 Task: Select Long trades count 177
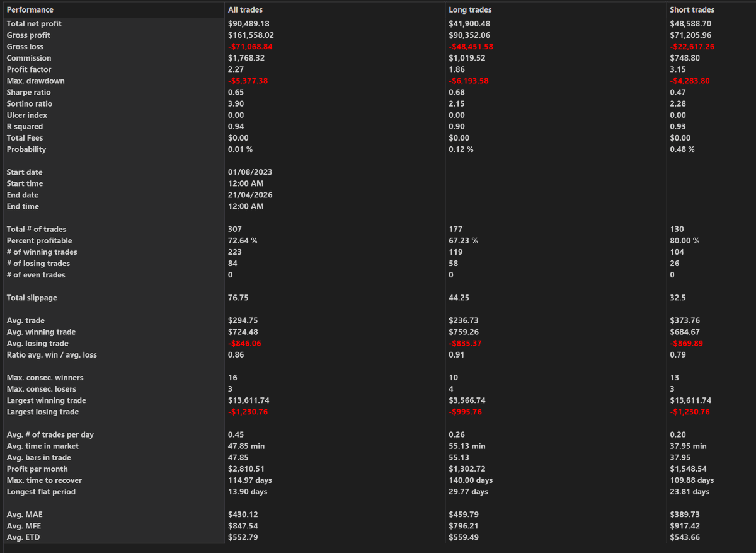coord(455,230)
